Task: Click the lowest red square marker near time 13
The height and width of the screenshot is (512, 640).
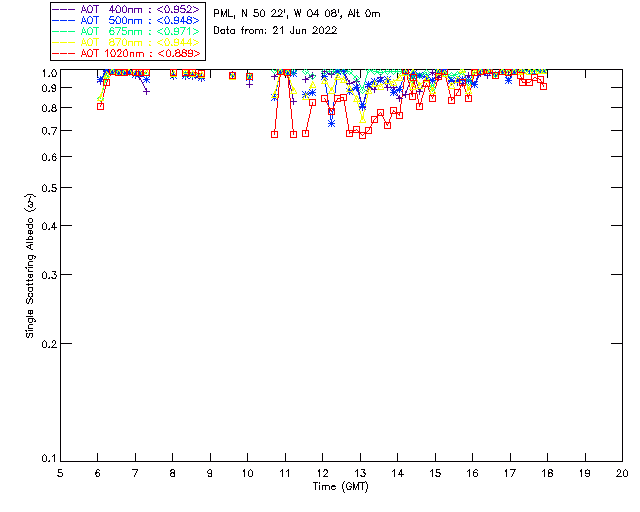Action: 362,136
